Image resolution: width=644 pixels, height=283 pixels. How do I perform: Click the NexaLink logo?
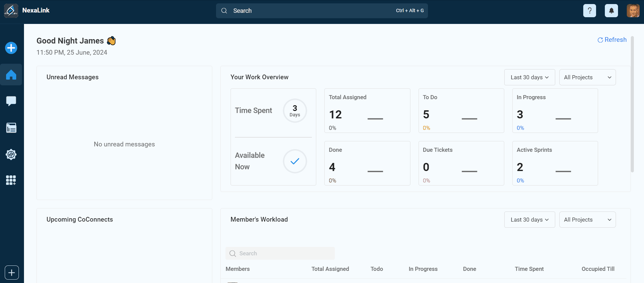pos(11,11)
